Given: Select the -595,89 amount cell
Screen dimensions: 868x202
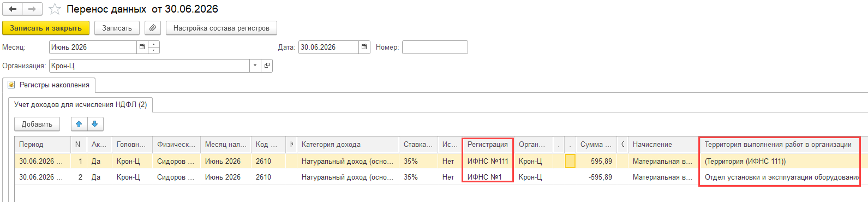Looking at the screenshot, I should click(596, 177).
